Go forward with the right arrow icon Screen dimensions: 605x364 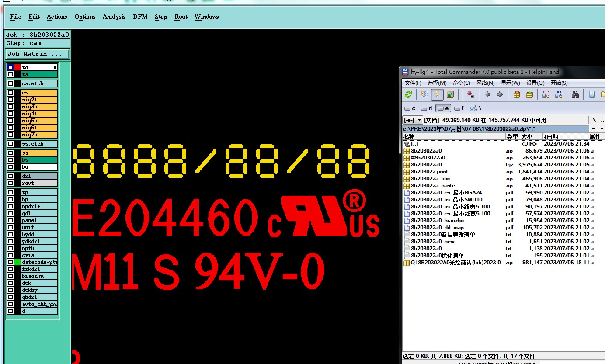pyautogui.click(x=500, y=94)
